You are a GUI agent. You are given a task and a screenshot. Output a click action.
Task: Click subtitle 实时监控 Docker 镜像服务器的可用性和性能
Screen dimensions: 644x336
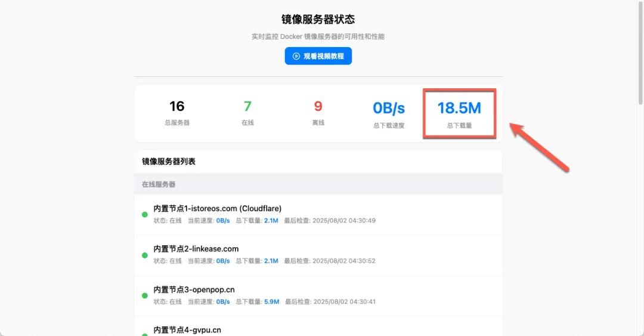[318, 36]
